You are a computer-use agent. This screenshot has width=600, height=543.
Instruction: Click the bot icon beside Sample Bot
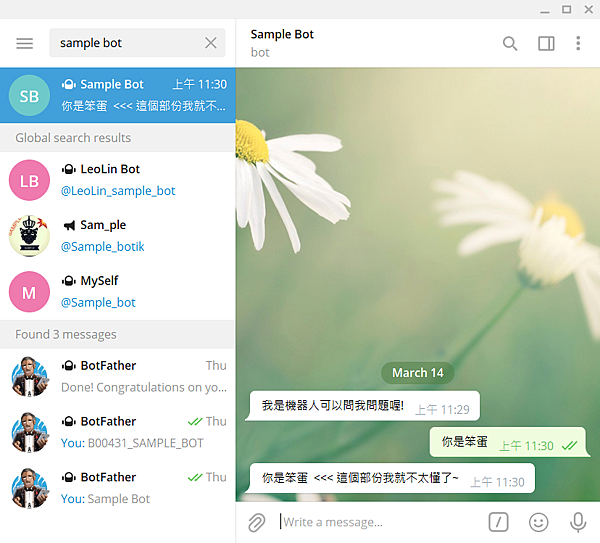pyautogui.click(x=69, y=84)
